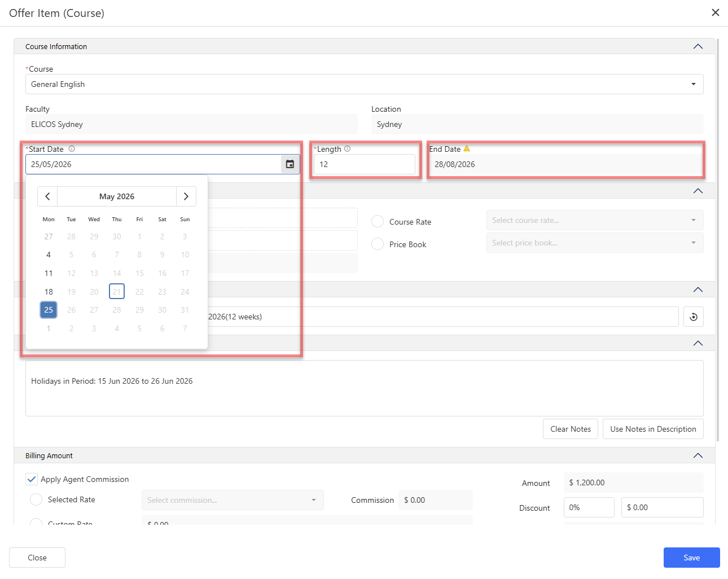
Task: Save the offer item
Action: pyautogui.click(x=692, y=558)
